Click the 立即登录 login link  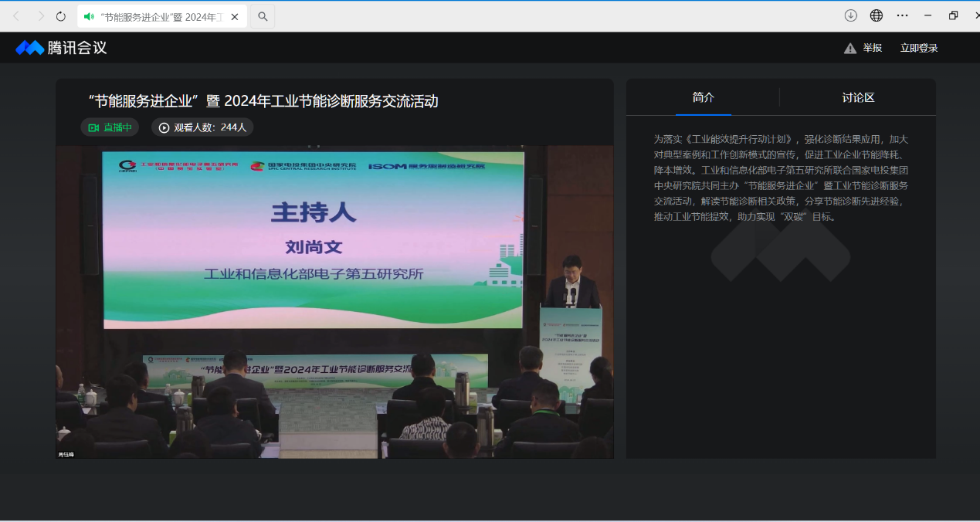[919, 48]
